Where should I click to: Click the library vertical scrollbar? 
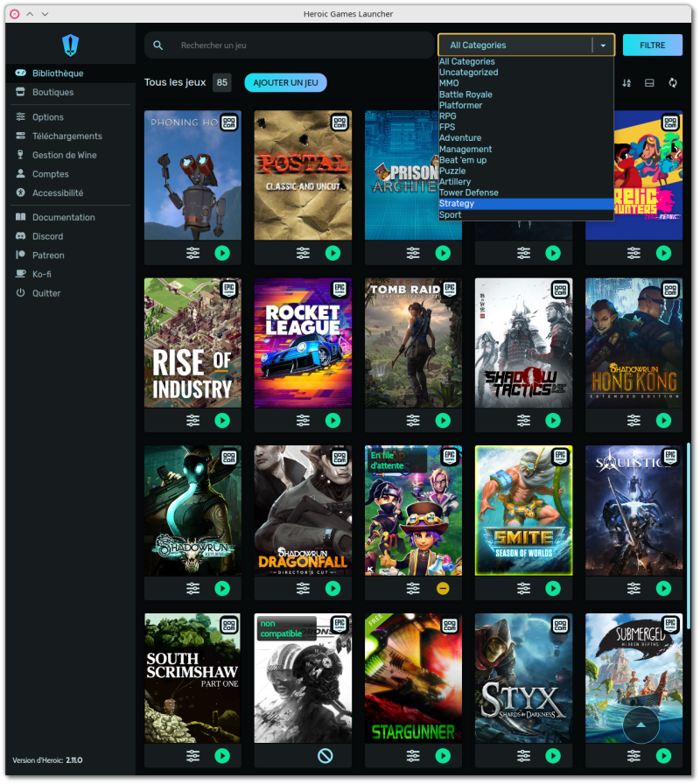coord(688,536)
